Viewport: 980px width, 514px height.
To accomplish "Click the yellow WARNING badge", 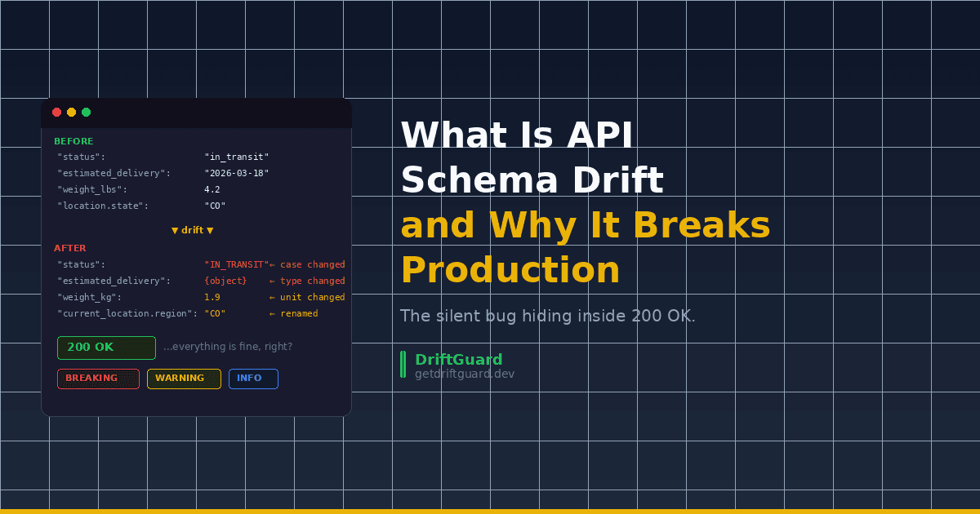I will 184,379.
